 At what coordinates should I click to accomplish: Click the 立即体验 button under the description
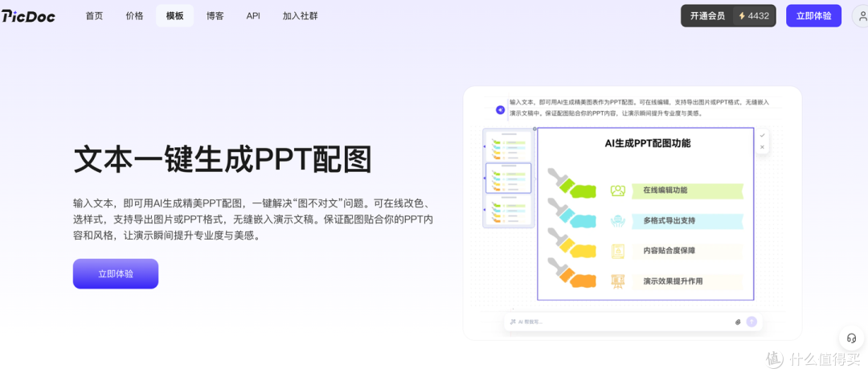click(116, 273)
